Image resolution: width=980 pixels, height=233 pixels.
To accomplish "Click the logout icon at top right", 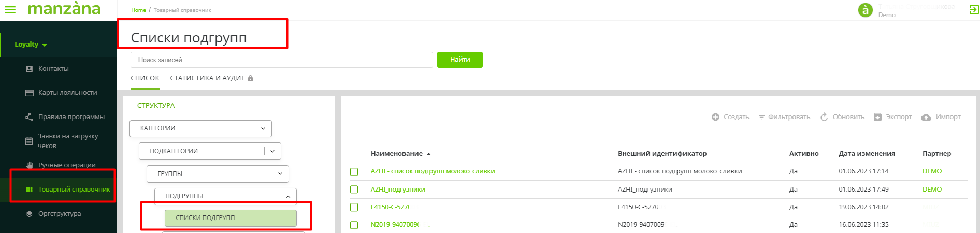I will (x=974, y=9).
